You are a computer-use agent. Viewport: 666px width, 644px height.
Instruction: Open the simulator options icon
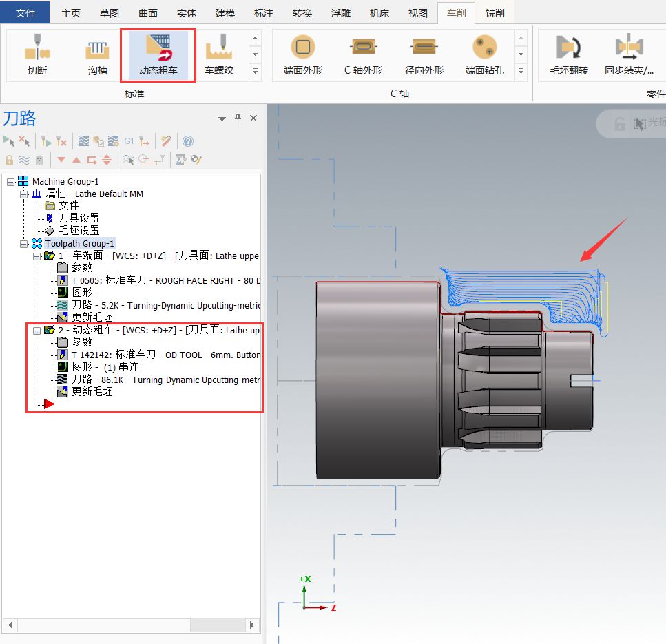point(114,141)
